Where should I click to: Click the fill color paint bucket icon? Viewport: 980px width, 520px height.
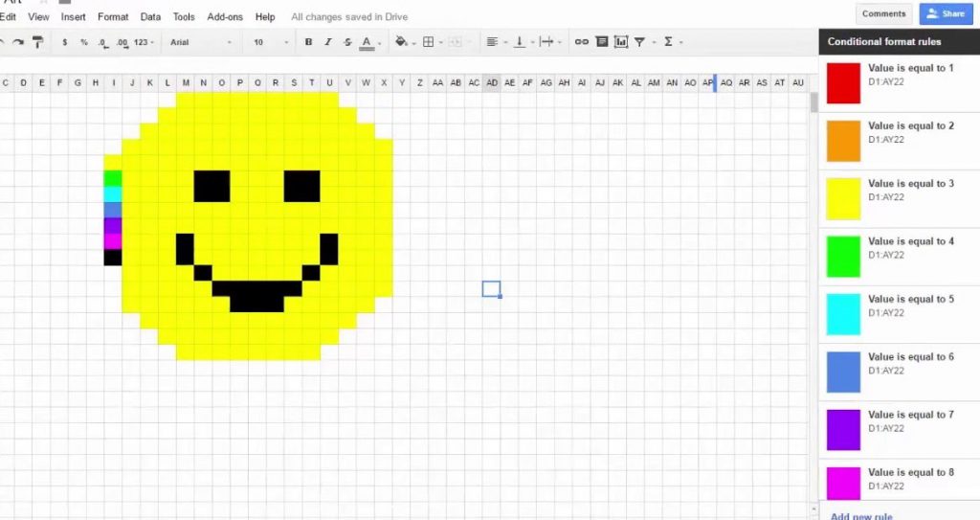point(401,42)
